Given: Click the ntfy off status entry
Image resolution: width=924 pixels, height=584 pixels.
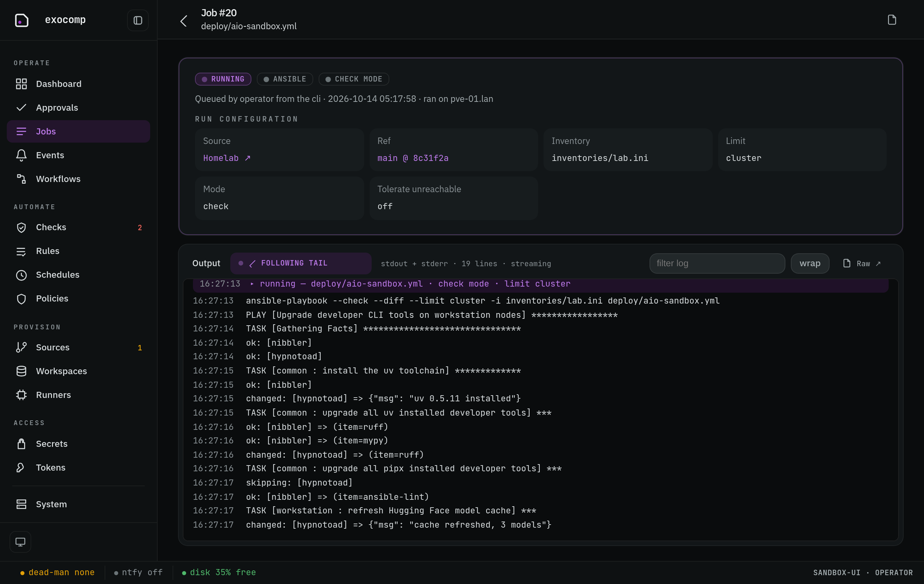Looking at the screenshot, I should click(138, 572).
